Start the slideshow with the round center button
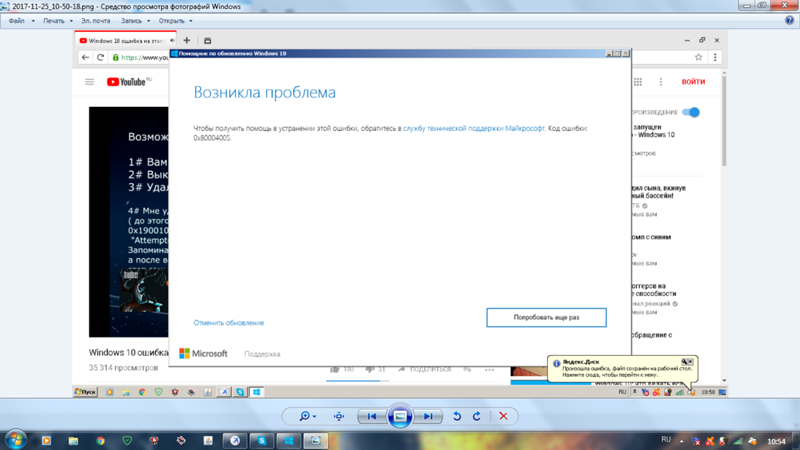The width and height of the screenshot is (800, 450). (400, 416)
